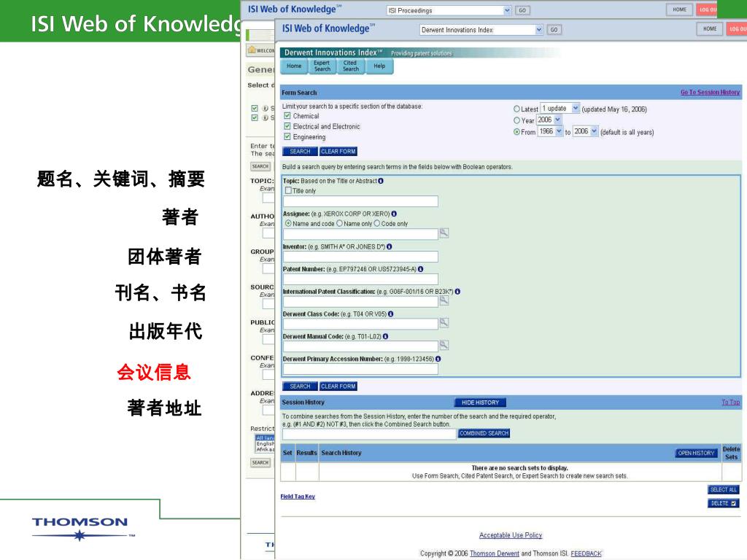
Task: Click the Patent Number input field
Action: (360, 279)
